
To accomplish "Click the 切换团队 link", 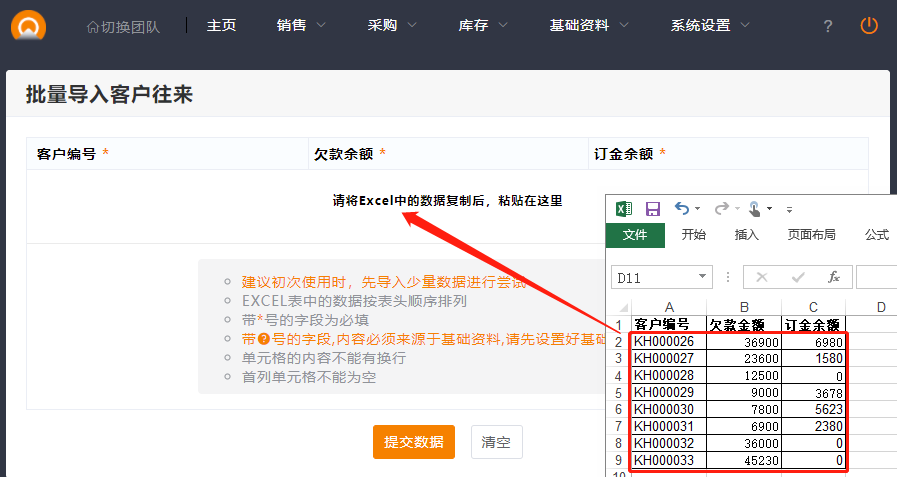I will pos(123,26).
